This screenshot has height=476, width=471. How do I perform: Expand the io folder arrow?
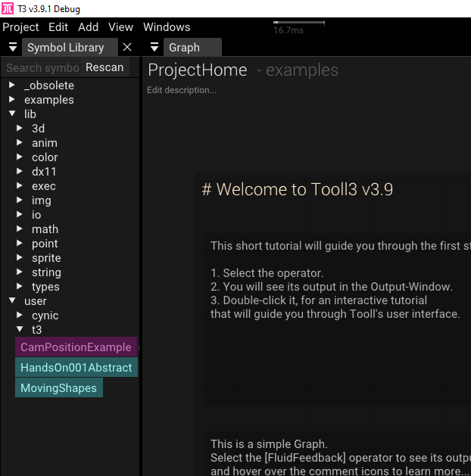click(20, 214)
